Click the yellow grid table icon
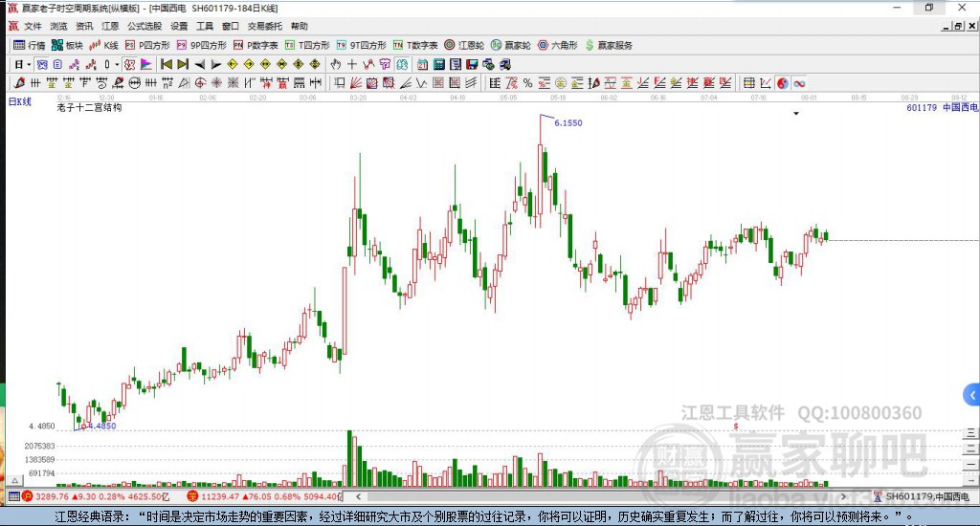The width and height of the screenshot is (980, 526). 748,83
